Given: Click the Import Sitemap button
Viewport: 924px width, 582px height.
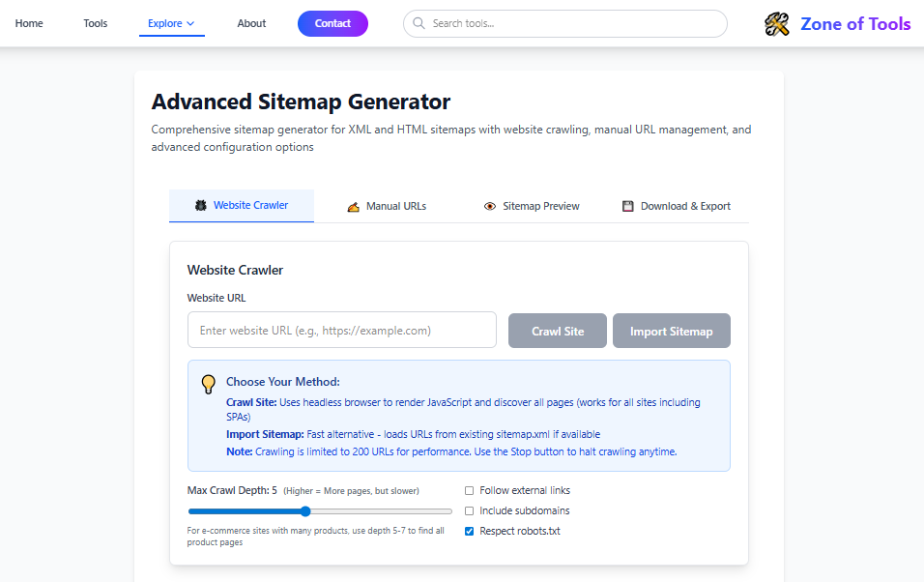Looking at the screenshot, I should pyautogui.click(x=671, y=331).
